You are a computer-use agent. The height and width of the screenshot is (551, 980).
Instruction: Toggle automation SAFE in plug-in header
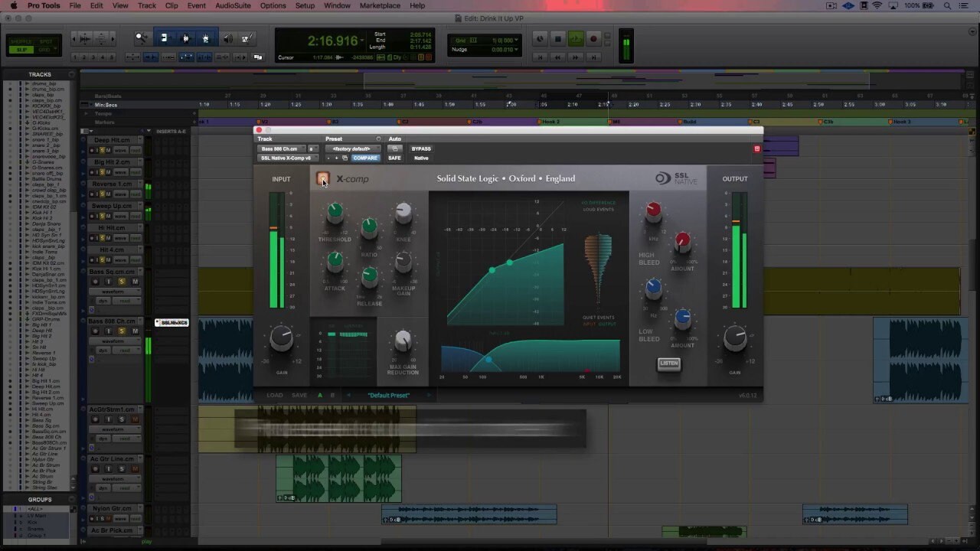tap(394, 158)
